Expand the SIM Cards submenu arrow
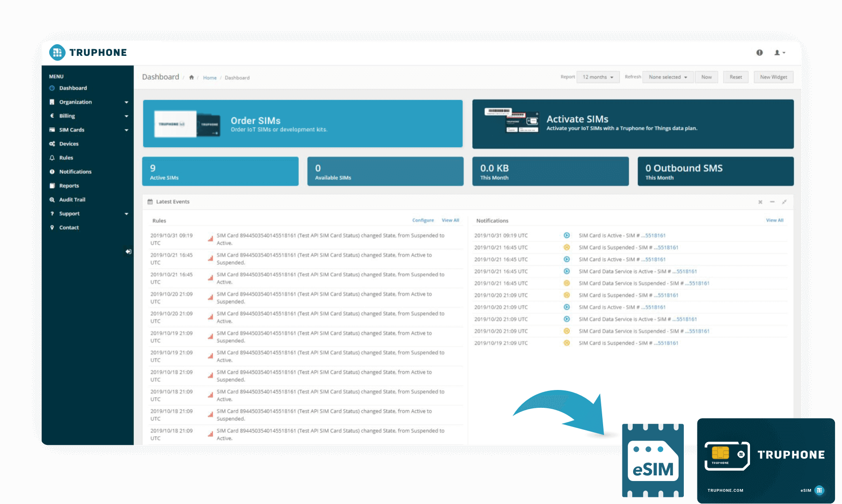The image size is (842, 504). click(x=126, y=130)
